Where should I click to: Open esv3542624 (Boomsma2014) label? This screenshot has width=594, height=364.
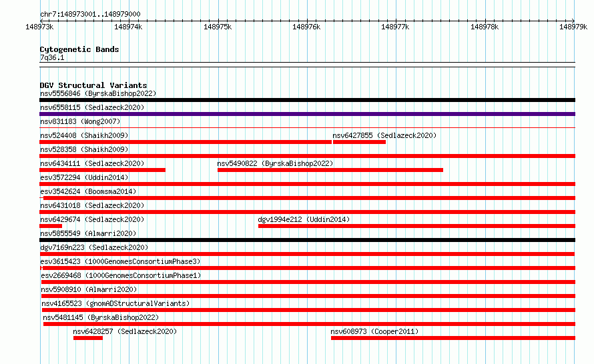(88, 191)
